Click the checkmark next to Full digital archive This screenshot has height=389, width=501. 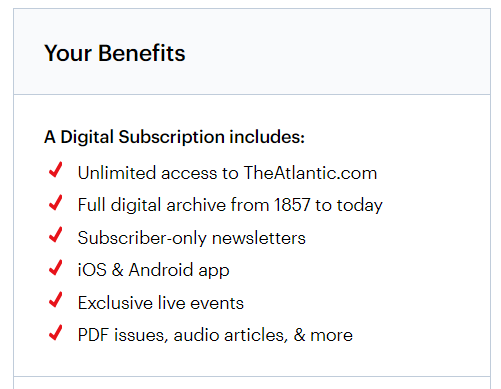(56, 202)
